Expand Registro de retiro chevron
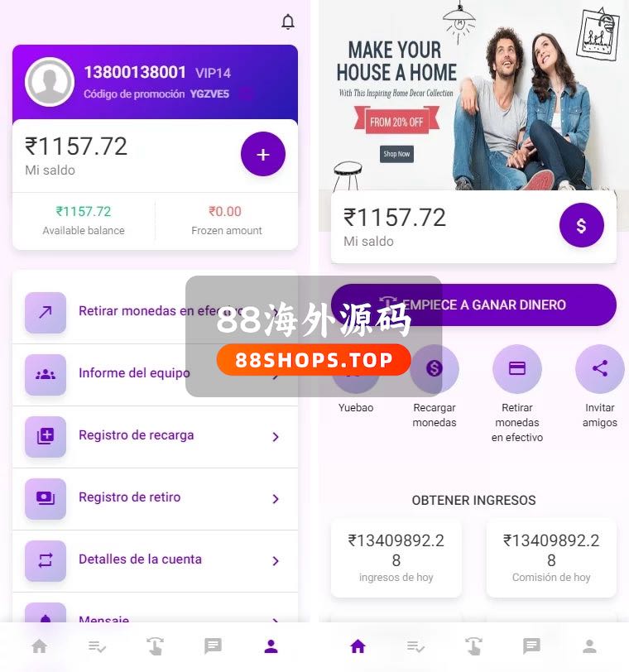Screen dimensions: 629x672 click(276, 499)
